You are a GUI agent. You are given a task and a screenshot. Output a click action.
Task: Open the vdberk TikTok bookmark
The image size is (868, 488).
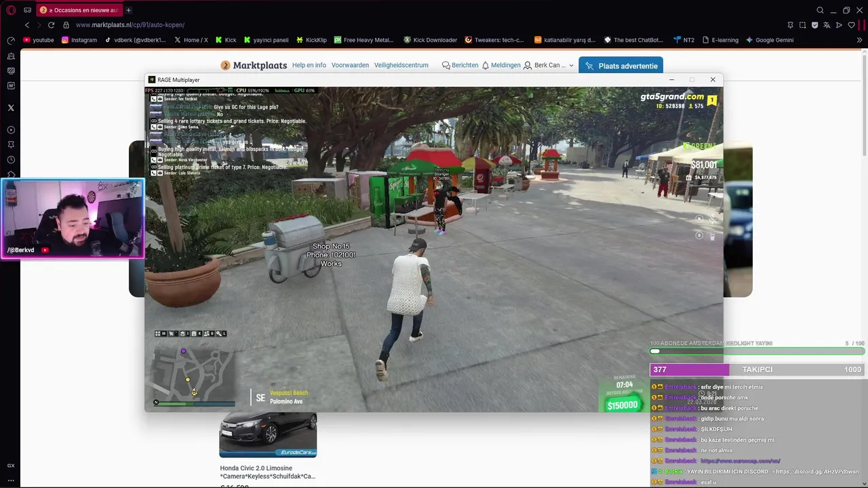135,40
